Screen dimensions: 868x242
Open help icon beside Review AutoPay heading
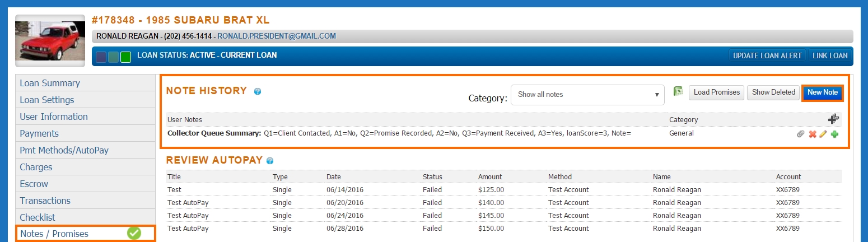tap(270, 161)
